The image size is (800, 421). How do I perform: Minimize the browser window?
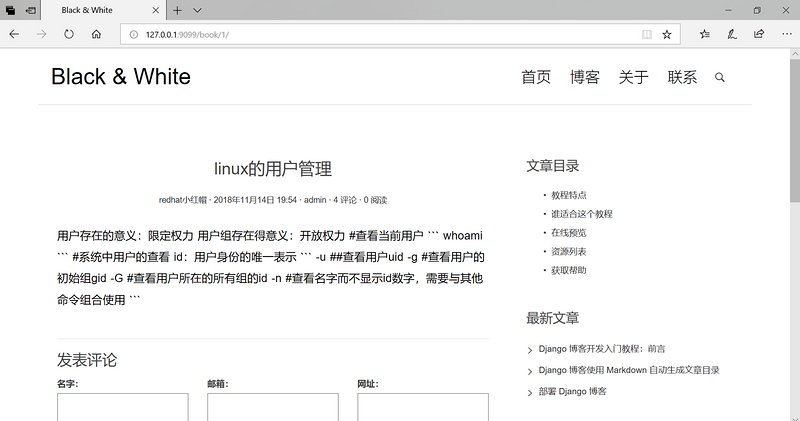[729, 10]
